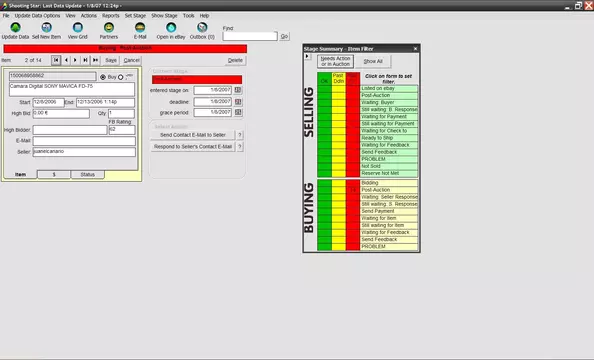Go to the first item record
This screenshot has width=594, height=360.
(56, 60)
